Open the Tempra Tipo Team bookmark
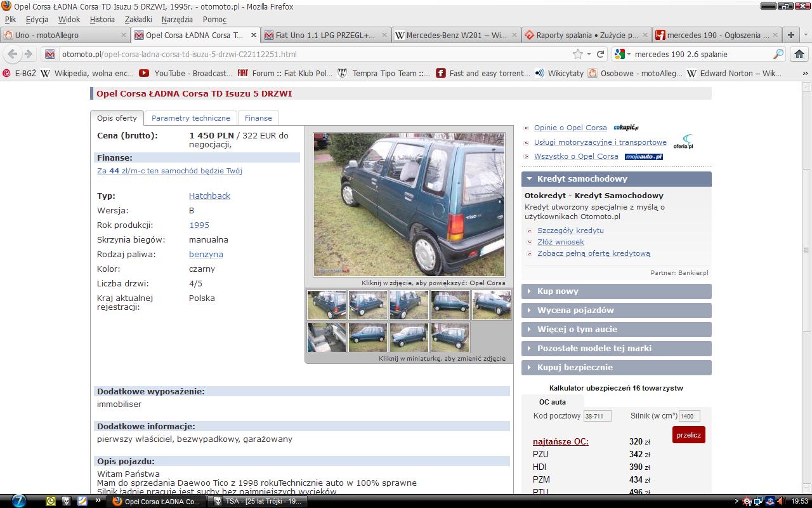The height and width of the screenshot is (508, 812). pos(385,73)
